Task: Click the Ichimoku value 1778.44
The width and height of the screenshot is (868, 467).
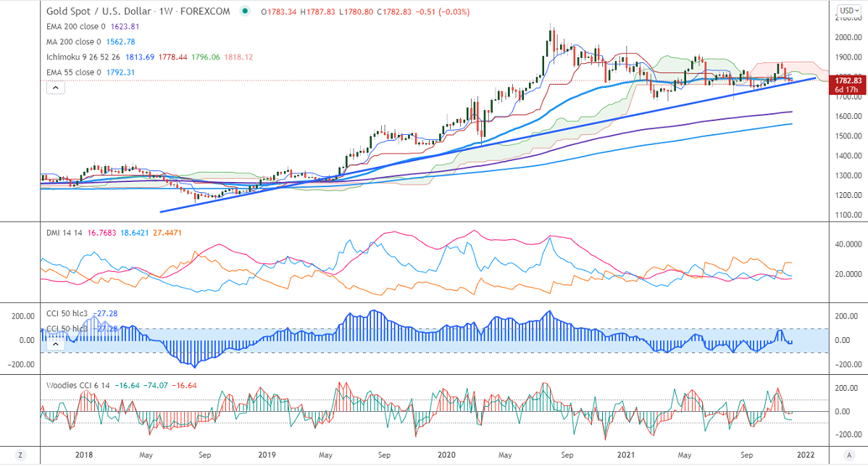Action: 172,57
